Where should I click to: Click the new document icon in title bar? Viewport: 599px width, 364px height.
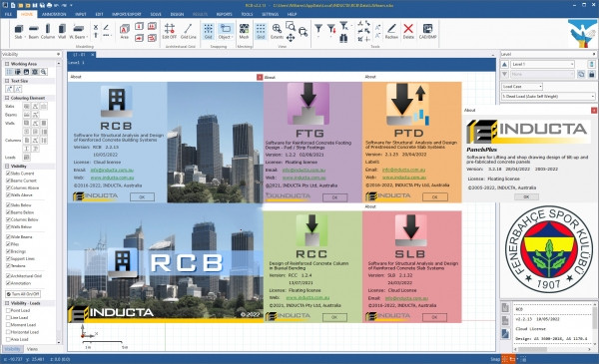[13, 5]
